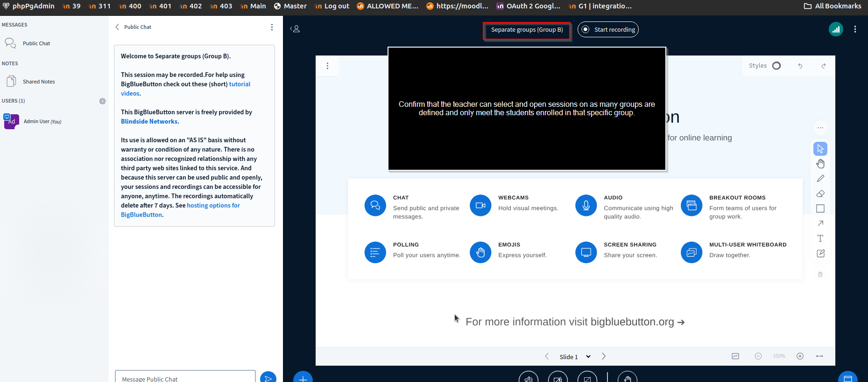The height and width of the screenshot is (382, 868).
Task: Open the OAuth 2 Googl... bookmark
Action: click(528, 6)
